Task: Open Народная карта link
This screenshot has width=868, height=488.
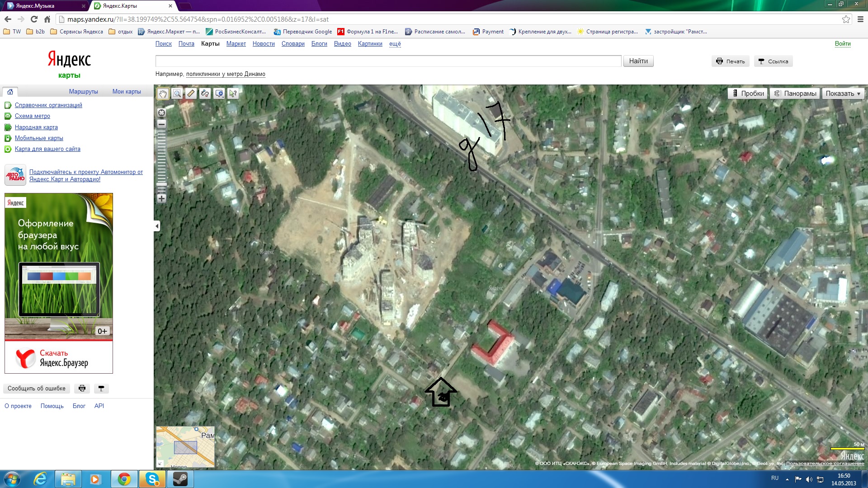Action: [x=36, y=127]
